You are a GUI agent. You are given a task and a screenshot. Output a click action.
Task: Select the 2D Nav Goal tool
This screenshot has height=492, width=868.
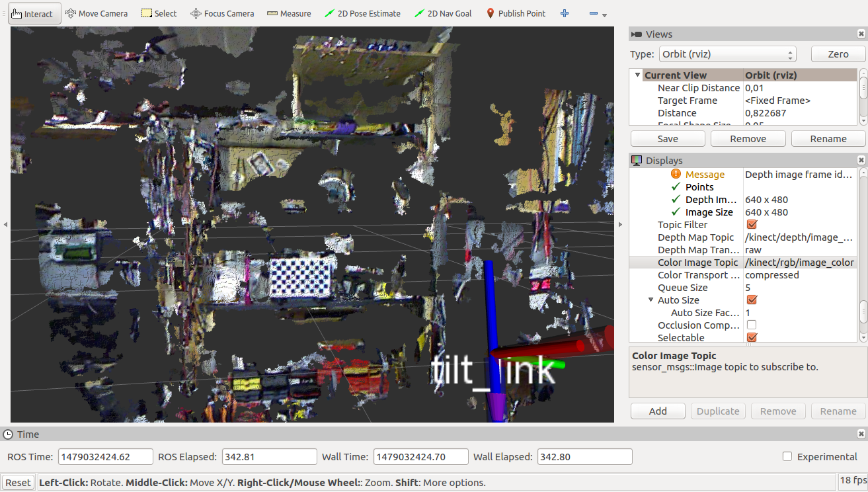coord(443,14)
